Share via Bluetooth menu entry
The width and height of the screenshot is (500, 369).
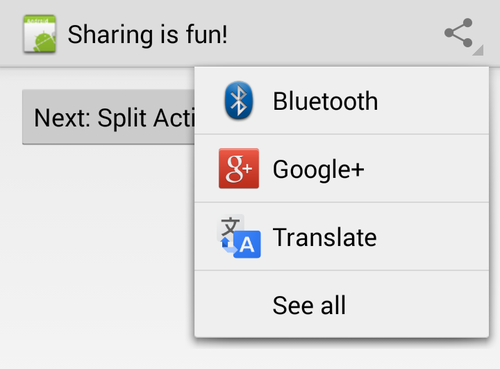pos(342,101)
